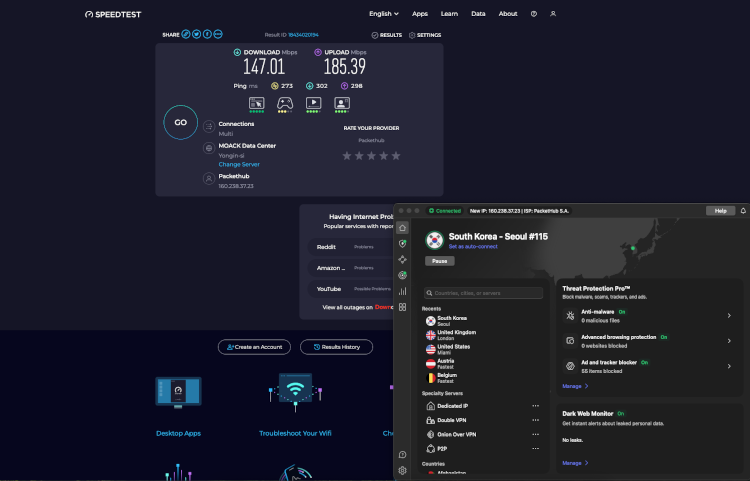Click the video streaming quality icon
Image resolution: width=750 pixels, height=481 pixels.
click(313, 103)
